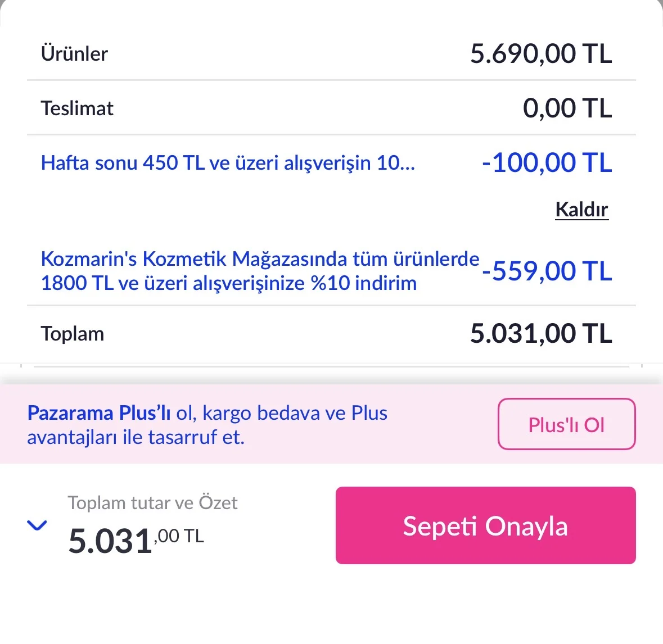Open the Hafta sonu 450 TL campaign text

pyautogui.click(x=228, y=163)
